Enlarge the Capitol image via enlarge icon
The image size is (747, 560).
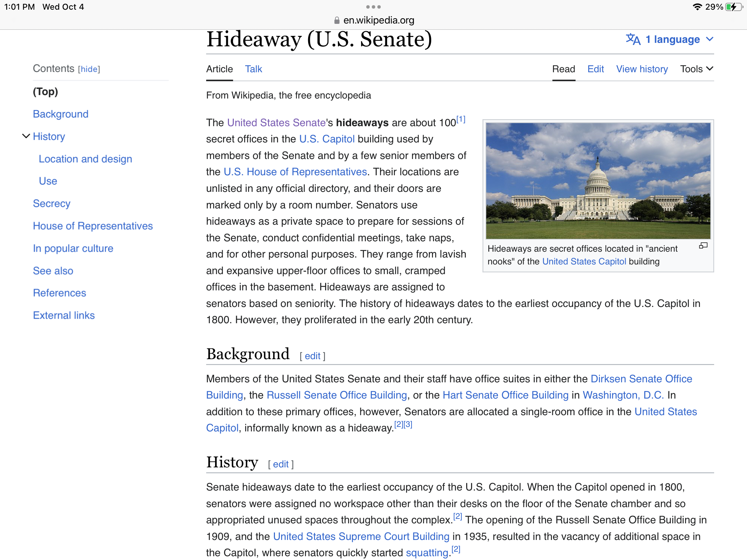(x=703, y=246)
